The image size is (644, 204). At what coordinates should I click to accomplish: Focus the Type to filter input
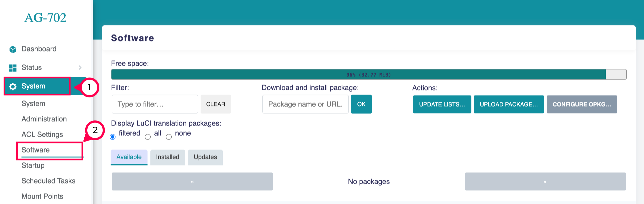155,104
